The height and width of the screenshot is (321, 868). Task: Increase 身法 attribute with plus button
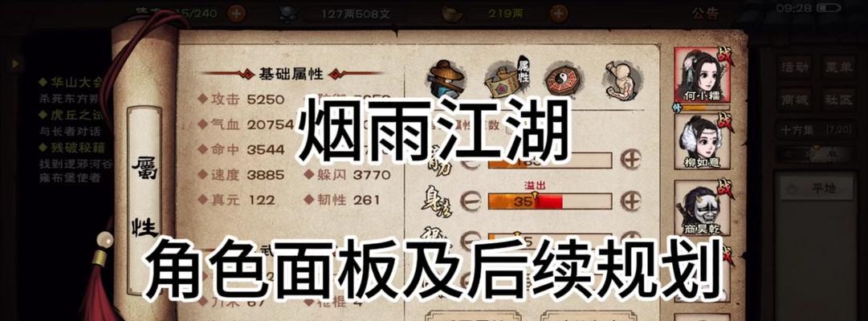(x=630, y=201)
